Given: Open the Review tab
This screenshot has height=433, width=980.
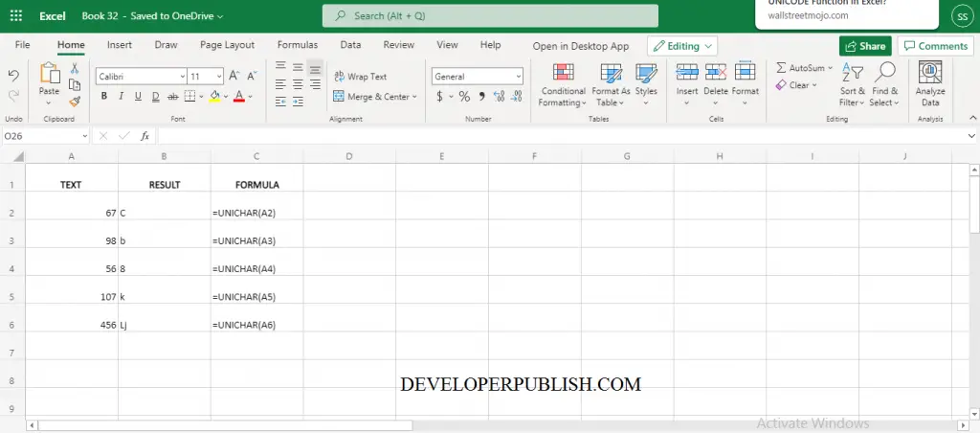Looking at the screenshot, I should coord(399,45).
